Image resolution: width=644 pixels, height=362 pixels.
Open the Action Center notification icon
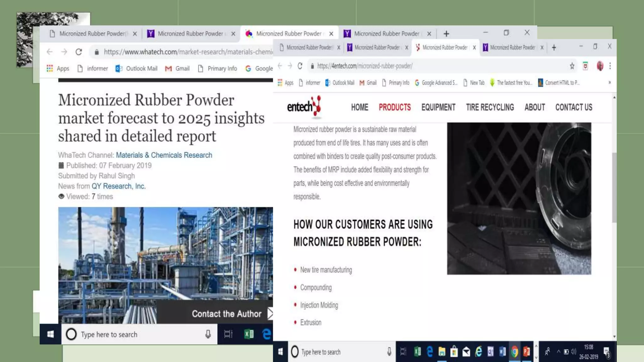coord(607,352)
